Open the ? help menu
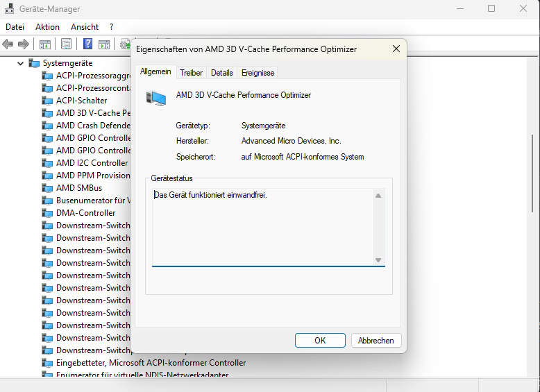 coord(111,27)
